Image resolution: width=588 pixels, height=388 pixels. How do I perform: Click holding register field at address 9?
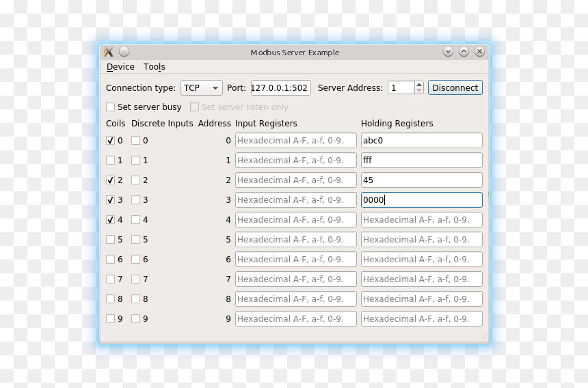click(x=421, y=319)
